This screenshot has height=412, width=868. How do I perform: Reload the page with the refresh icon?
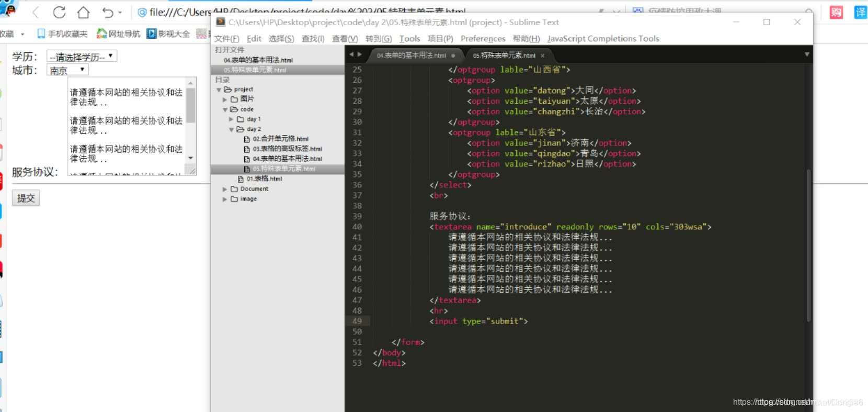(59, 12)
